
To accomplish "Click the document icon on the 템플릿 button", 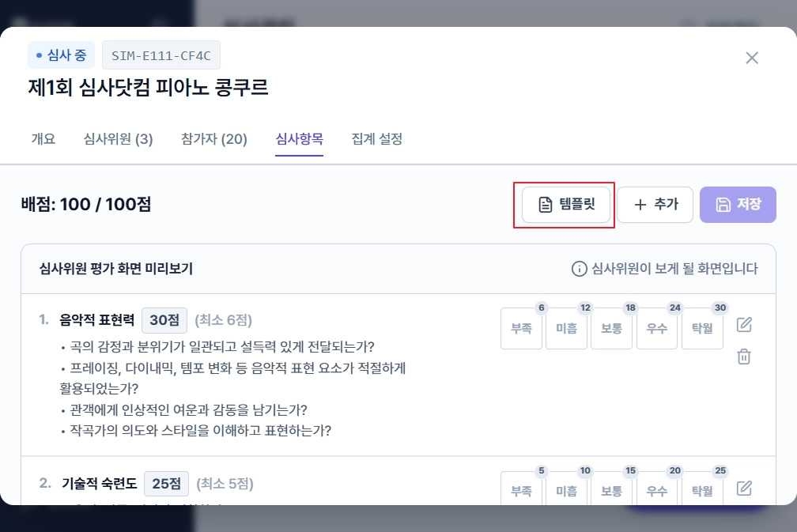I will tap(544, 204).
